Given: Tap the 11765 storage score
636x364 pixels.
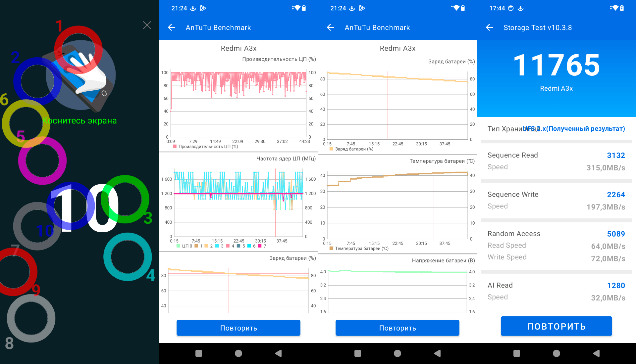Looking at the screenshot, I should point(556,65).
